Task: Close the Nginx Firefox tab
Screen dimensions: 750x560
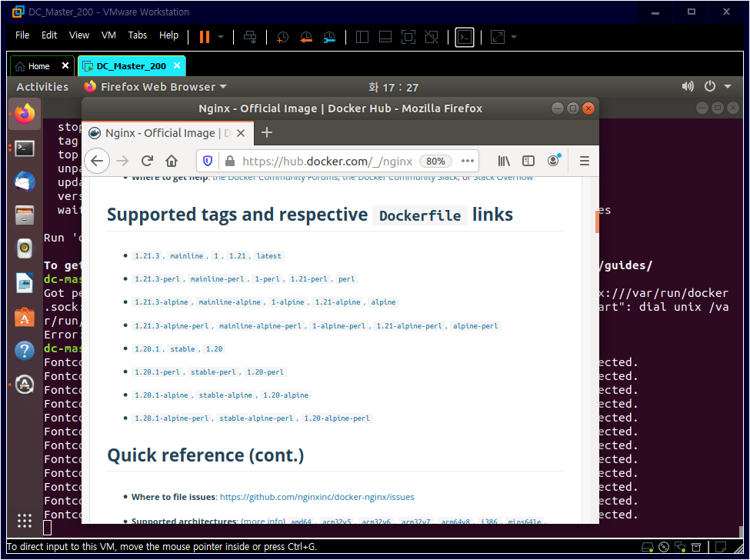Action: (241, 133)
